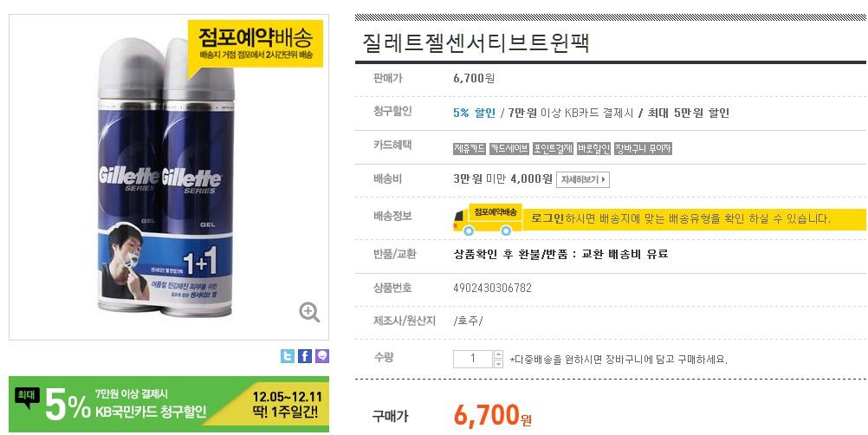Click the product title 질레트젤센서티브트윈팩
Image resolution: width=868 pixels, height=435 pixels.
point(476,42)
